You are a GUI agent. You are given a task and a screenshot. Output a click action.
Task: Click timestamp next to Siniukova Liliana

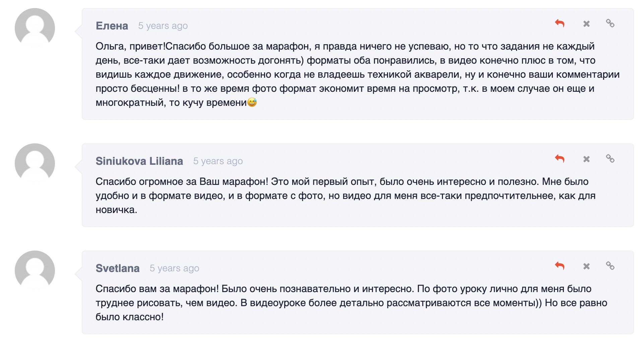coord(218,161)
